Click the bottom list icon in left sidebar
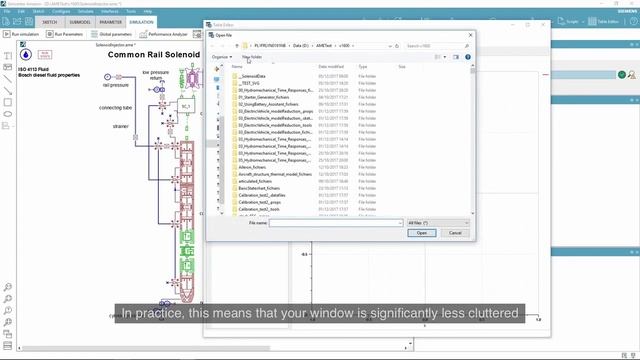640x360 pixels. 7,346
